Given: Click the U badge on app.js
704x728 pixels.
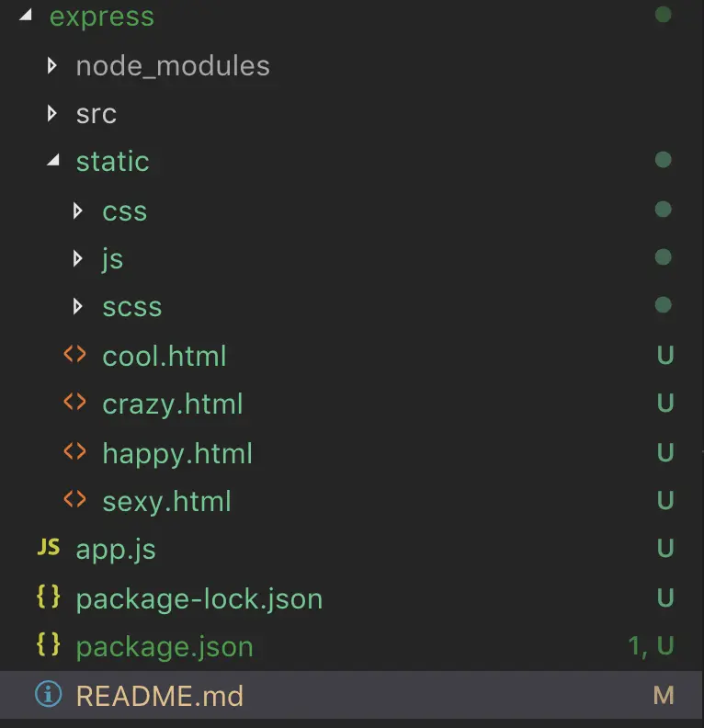Looking at the screenshot, I should [665, 549].
